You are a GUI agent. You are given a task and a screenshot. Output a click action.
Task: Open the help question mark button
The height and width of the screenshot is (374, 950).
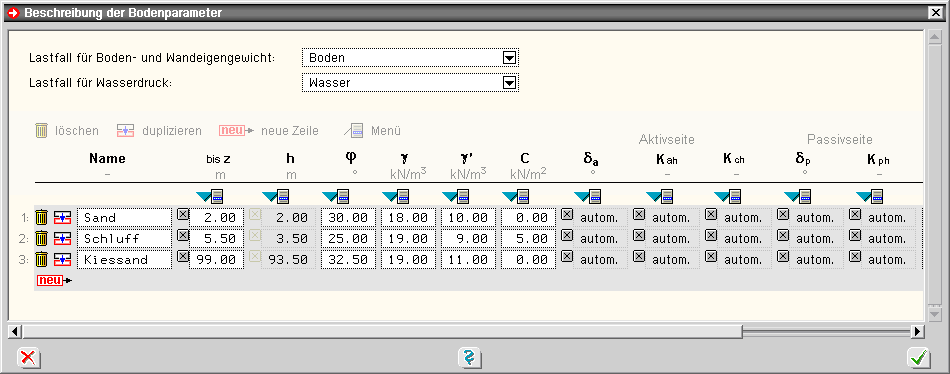pyautogui.click(x=470, y=357)
